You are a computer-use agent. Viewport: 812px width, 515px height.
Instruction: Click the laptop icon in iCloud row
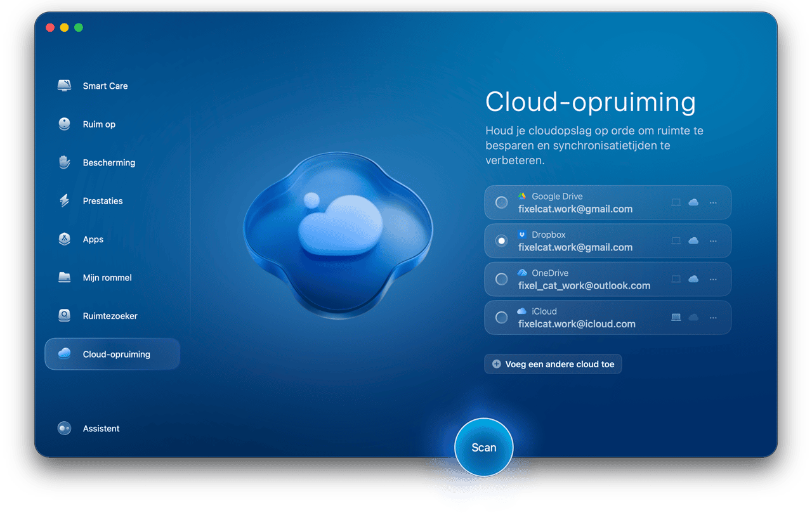pos(676,317)
